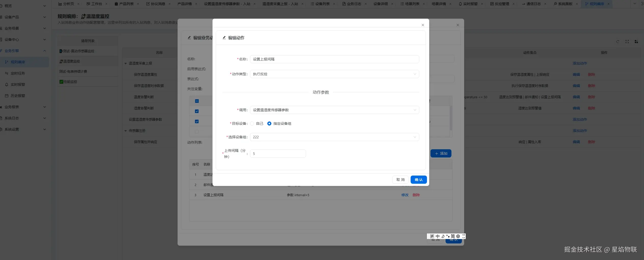This screenshot has width=644, height=260.
Task: Close the 产品列表 tab with its x icon
Action: tap(138, 4)
